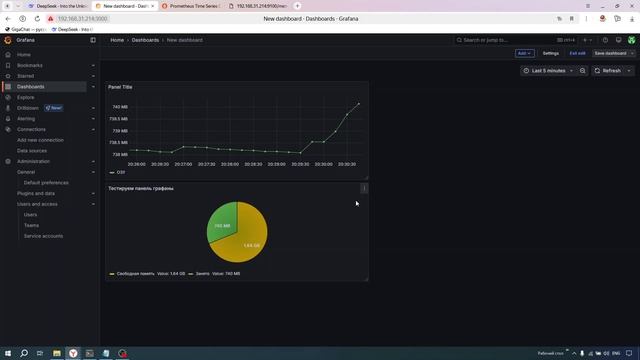
Task: Go back in the browser
Action: point(8,19)
